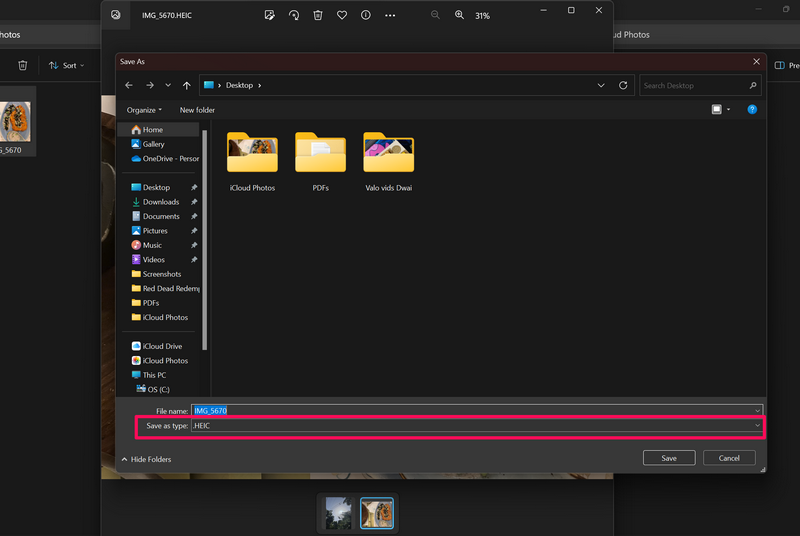The height and width of the screenshot is (536, 800).
Task: Select Downloads in the navigation pane
Action: (x=160, y=202)
